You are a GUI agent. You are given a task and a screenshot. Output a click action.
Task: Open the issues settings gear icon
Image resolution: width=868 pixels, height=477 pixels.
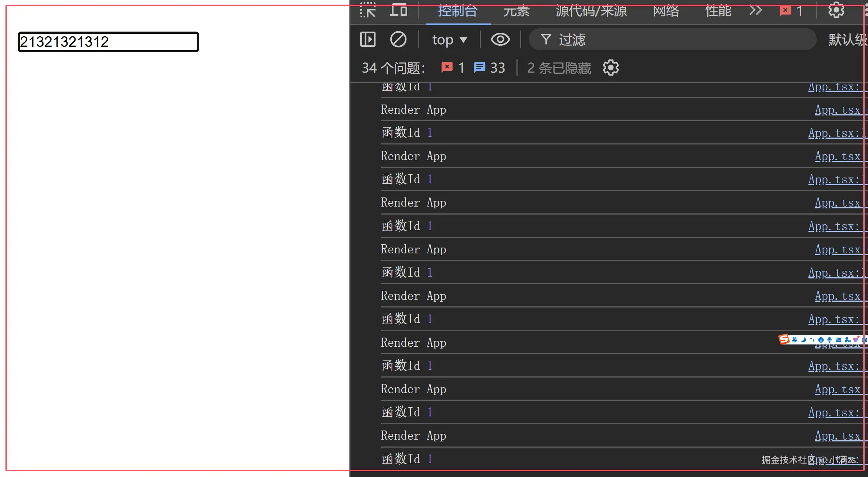pyautogui.click(x=611, y=68)
